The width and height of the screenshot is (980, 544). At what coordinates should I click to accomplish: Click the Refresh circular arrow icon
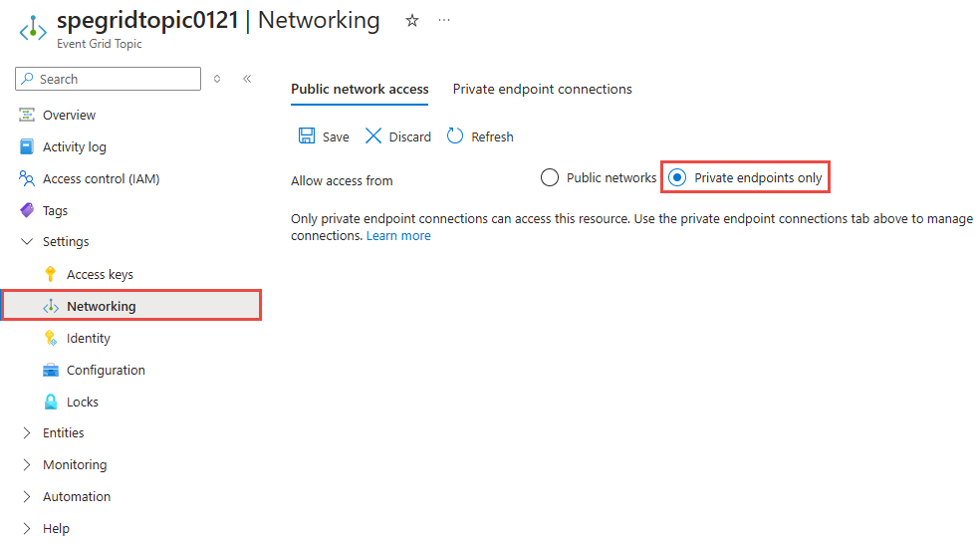[x=455, y=136]
